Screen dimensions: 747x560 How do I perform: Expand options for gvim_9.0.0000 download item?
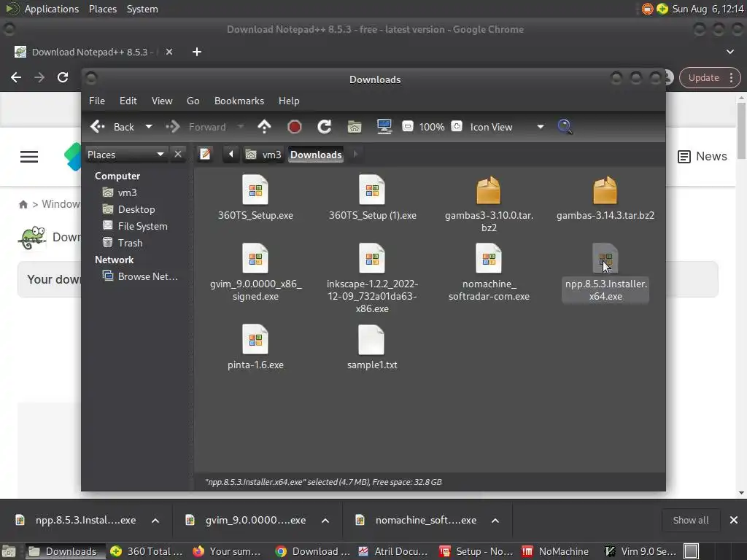pos(325,521)
